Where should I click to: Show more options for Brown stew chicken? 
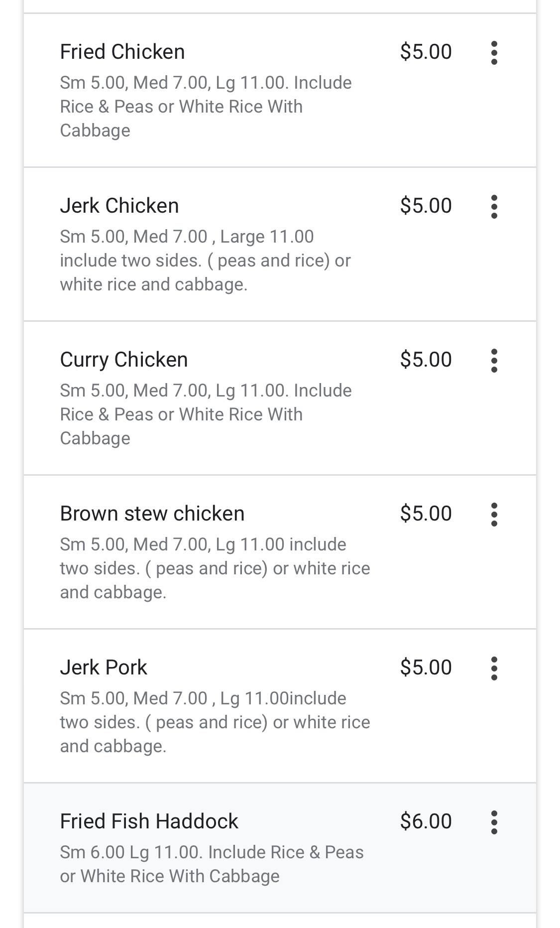tap(494, 515)
